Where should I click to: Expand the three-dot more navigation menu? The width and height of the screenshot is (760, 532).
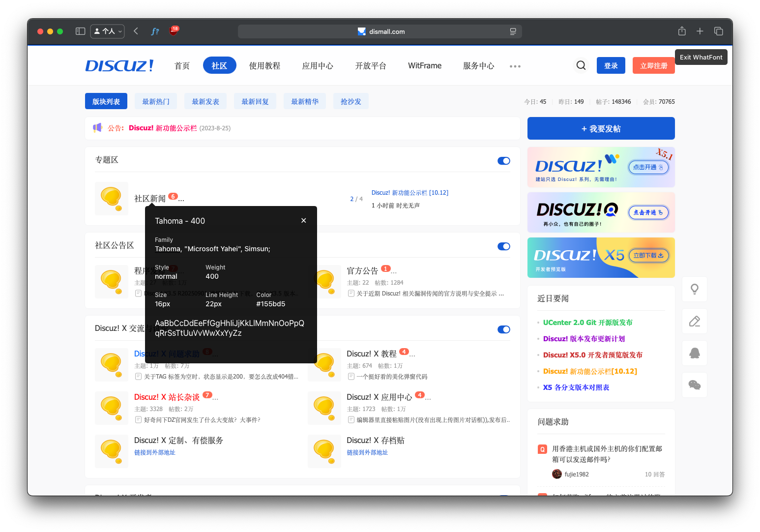[515, 66]
